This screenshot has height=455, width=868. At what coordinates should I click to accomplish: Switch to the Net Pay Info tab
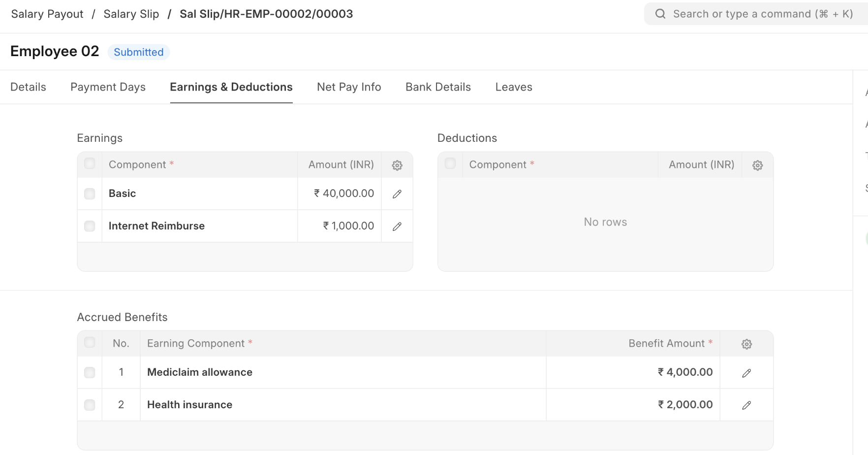pos(349,87)
